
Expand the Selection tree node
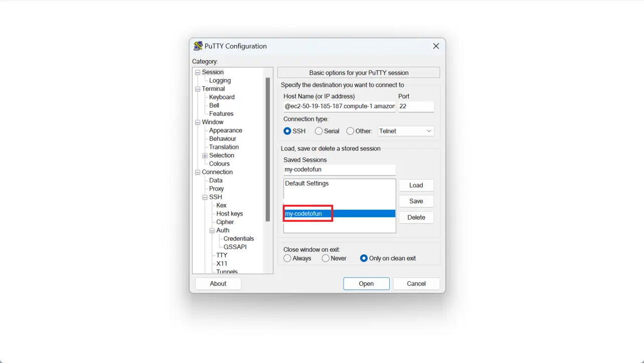(205, 155)
